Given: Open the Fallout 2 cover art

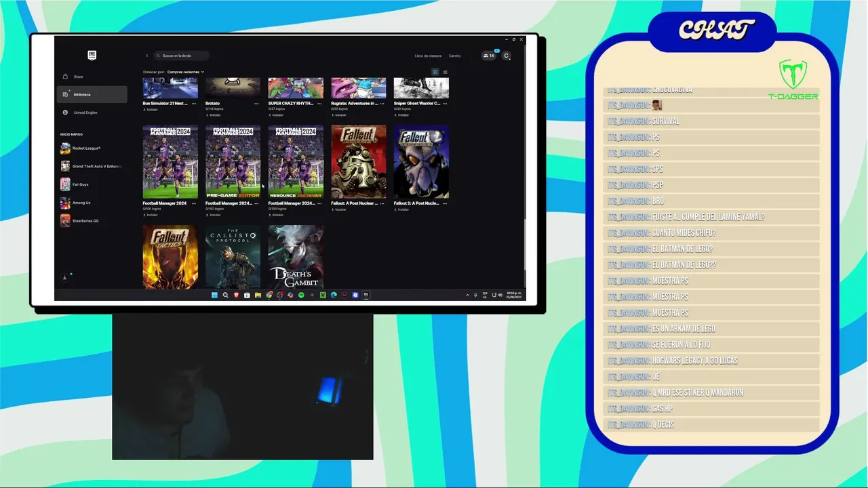Looking at the screenshot, I should click(421, 162).
